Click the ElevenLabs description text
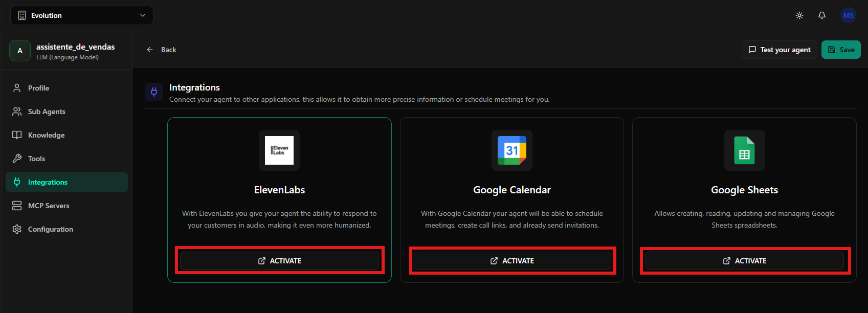This screenshot has width=868, height=313. tap(279, 219)
